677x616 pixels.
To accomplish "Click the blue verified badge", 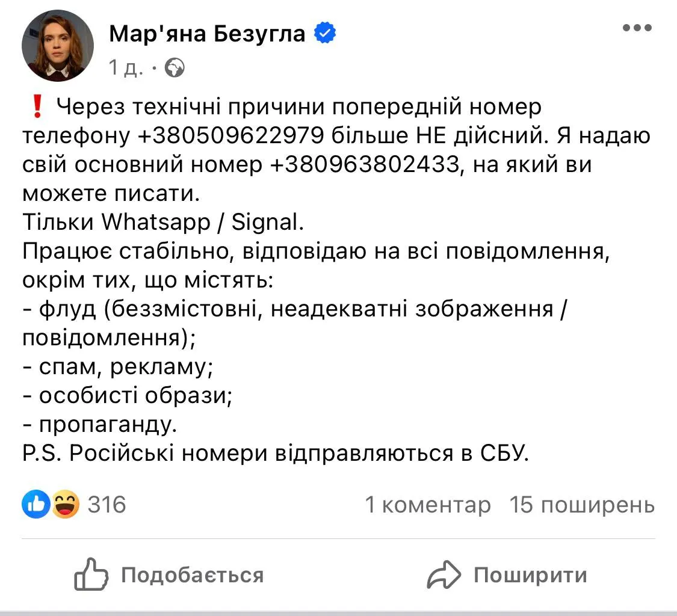I will (x=326, y=34).
